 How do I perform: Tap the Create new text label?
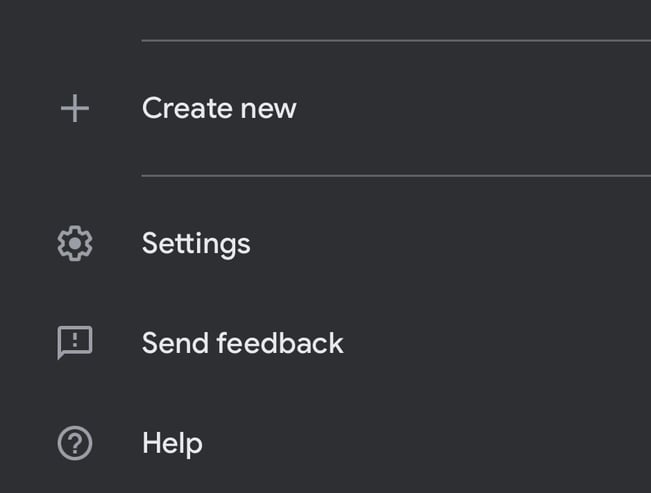(x=219, y=108)
